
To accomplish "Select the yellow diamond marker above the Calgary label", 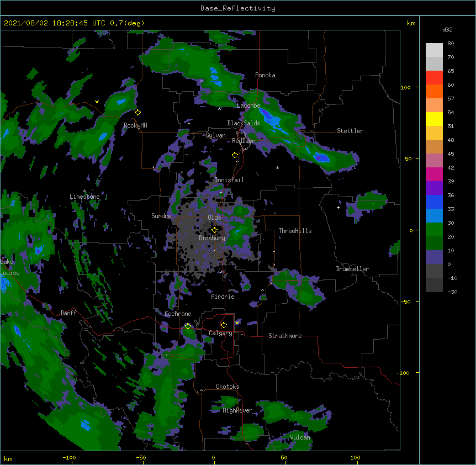I will (x=224, y=325).
